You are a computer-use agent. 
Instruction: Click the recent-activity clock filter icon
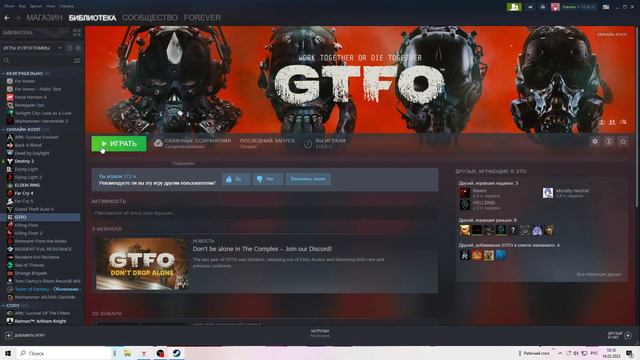tap(69, 48)
